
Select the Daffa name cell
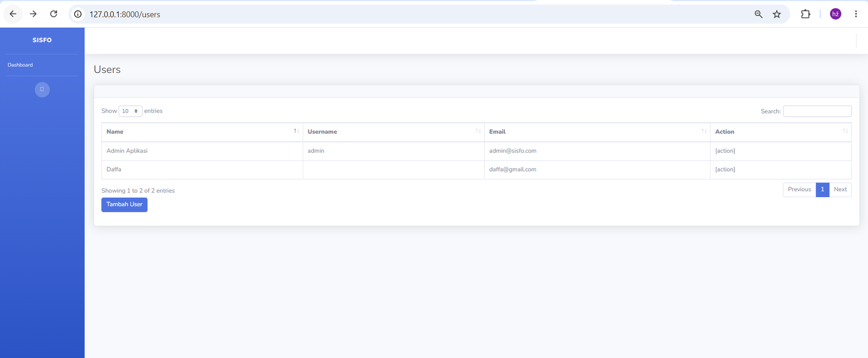(202, 169)
